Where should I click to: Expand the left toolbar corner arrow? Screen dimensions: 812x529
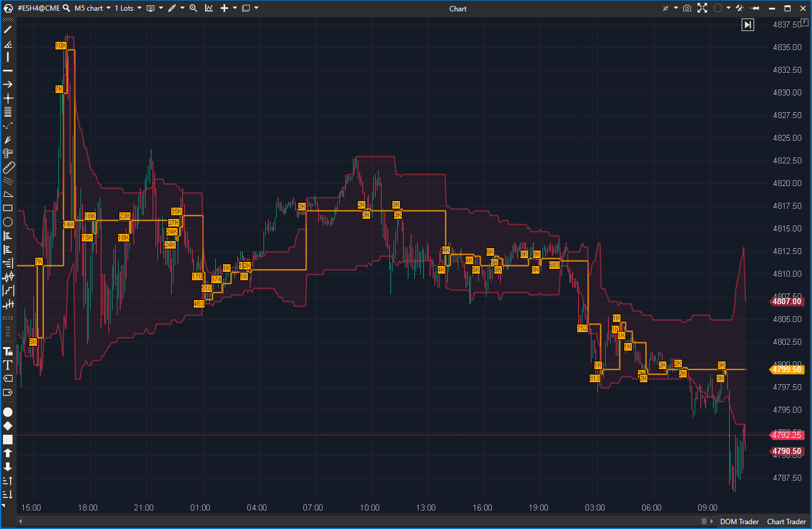click(4, 506)
